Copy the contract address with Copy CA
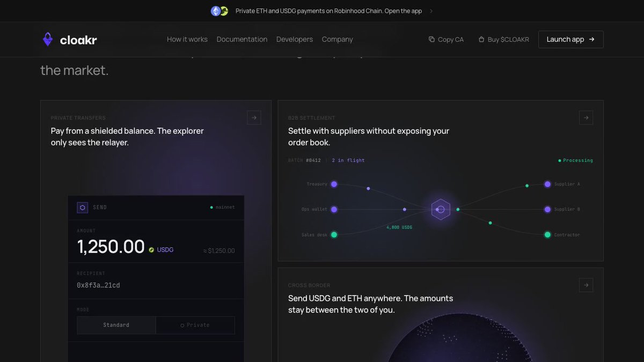The height and width of the screenshot is (362, 644). point(446,39)
